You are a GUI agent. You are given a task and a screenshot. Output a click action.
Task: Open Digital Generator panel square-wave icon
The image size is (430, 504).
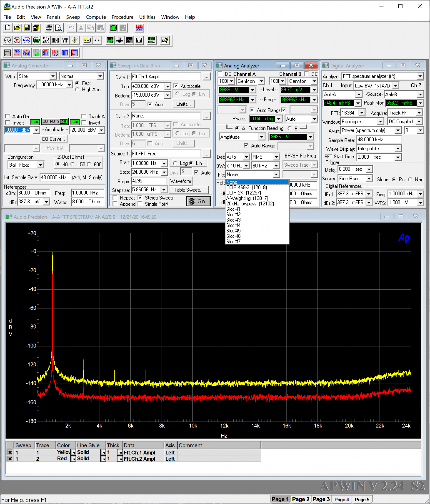pos(27,40)
